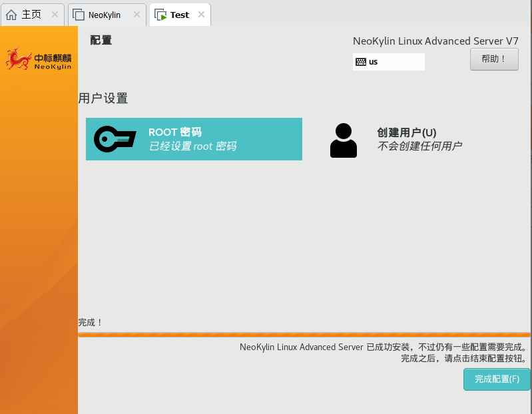Click the keyboard icon beside us
Viewport: 532px width, 414px height.
(x=361, y=62)
